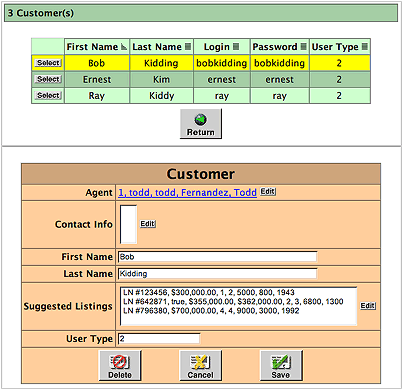Screen dimensions: 403x390
Task: Open agent link '1, todd, todd, Fernandez, Todd'
Action: [x=187, y=192]
